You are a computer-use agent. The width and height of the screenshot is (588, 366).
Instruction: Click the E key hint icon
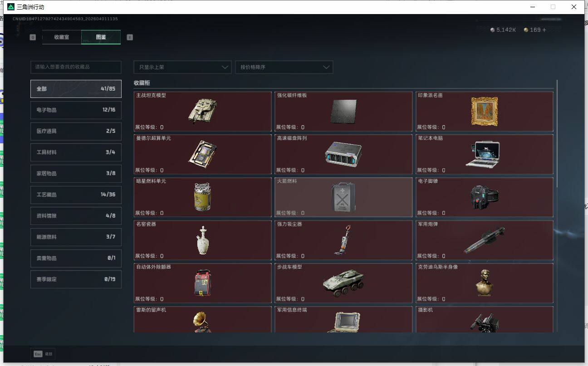130,37
